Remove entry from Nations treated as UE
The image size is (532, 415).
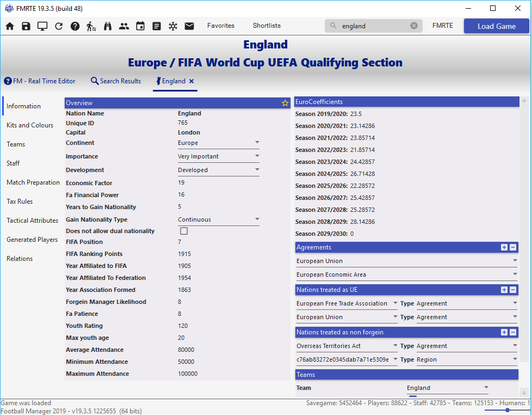coord(513,290)
